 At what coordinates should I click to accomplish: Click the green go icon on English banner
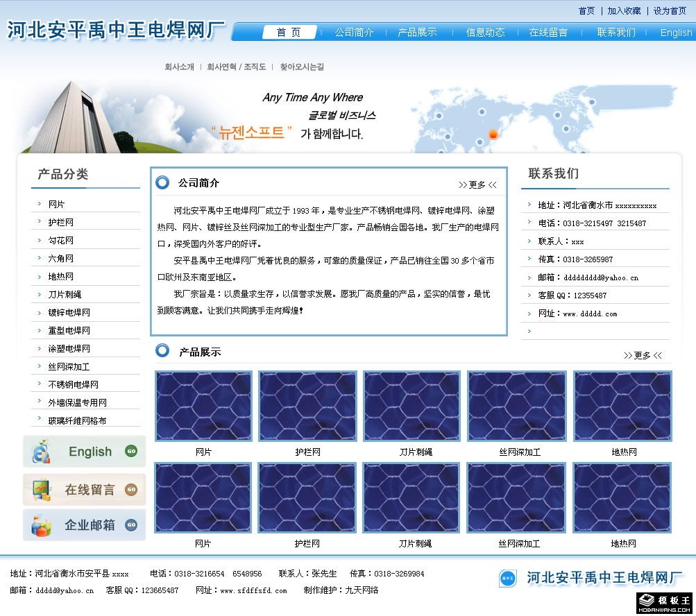[x=131, y=452]
